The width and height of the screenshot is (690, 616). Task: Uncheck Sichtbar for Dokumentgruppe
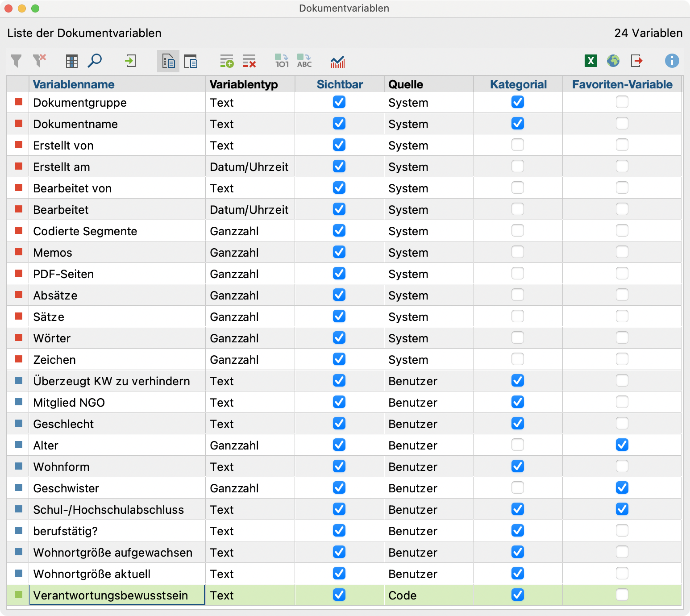[339, 102]
